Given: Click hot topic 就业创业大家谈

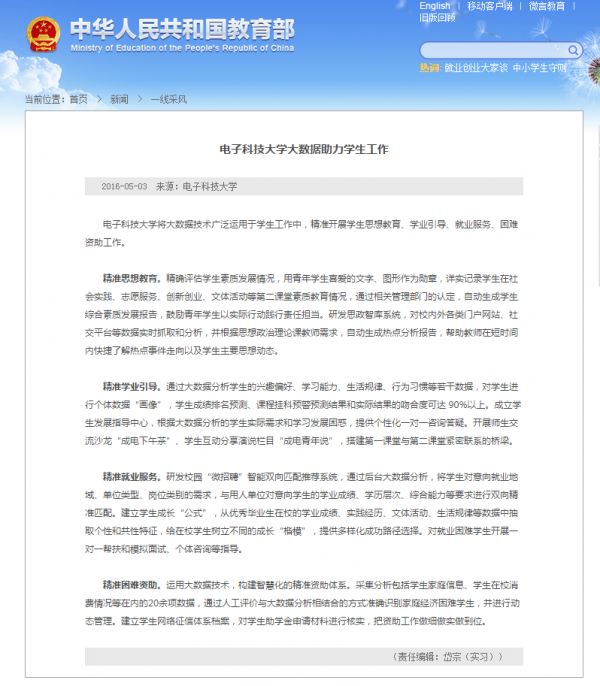Looking at the screenshot, I should 475,68.
